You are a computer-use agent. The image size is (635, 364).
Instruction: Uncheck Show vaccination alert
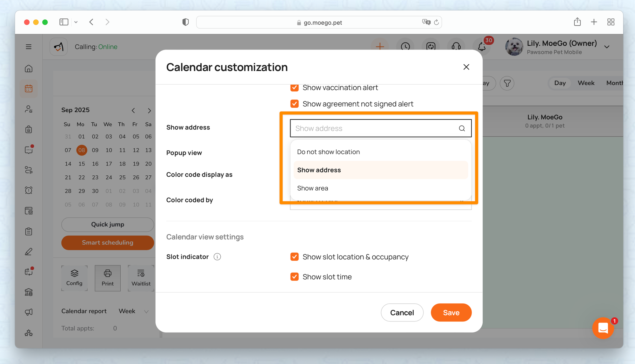tap(294, 88)
